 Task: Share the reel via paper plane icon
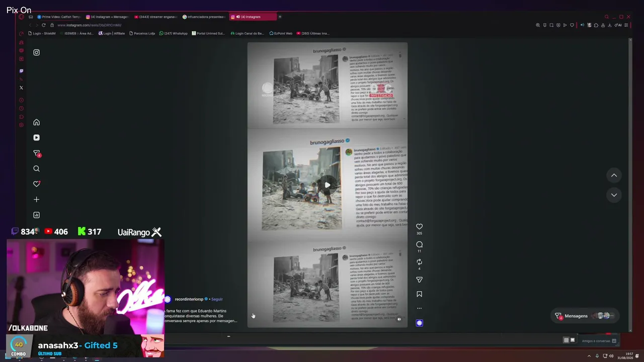[419, 280]
